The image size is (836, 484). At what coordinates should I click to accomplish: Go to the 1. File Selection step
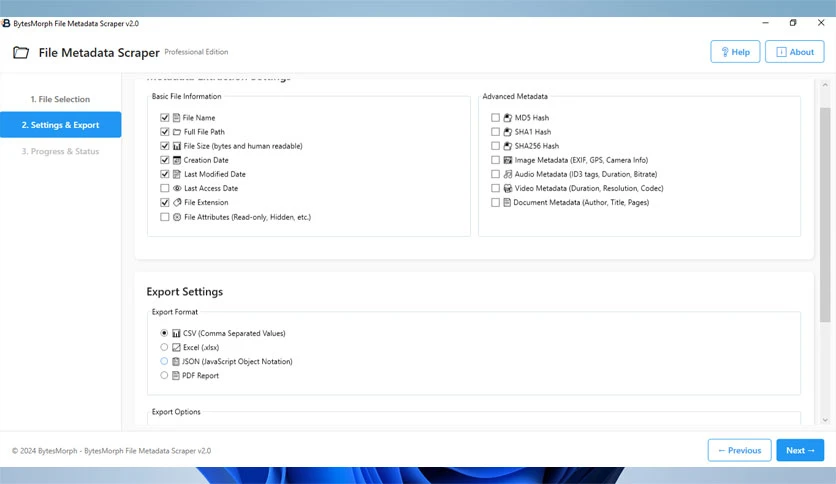point(60,99)
